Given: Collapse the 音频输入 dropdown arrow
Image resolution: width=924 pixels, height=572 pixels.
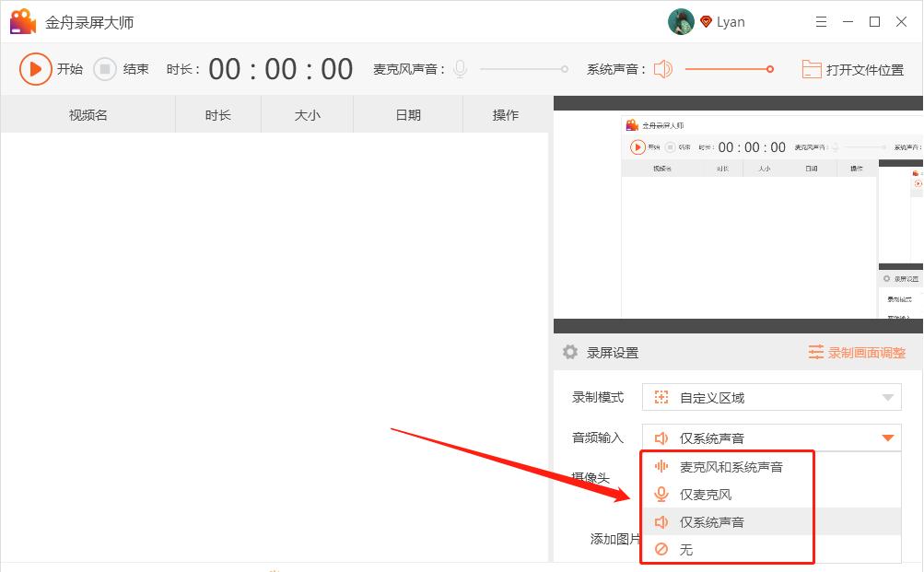Looking at the screenshot, I should click(x=888, y=438).
